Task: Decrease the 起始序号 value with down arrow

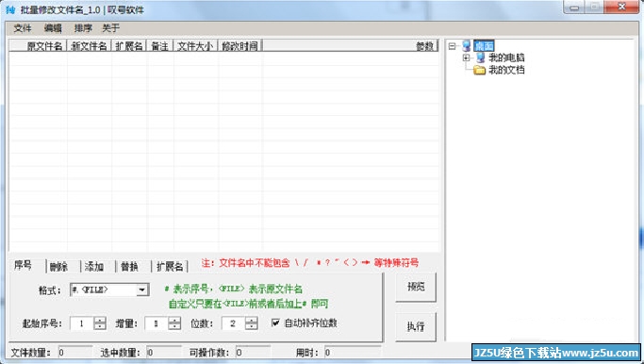Action: (100, 326)
